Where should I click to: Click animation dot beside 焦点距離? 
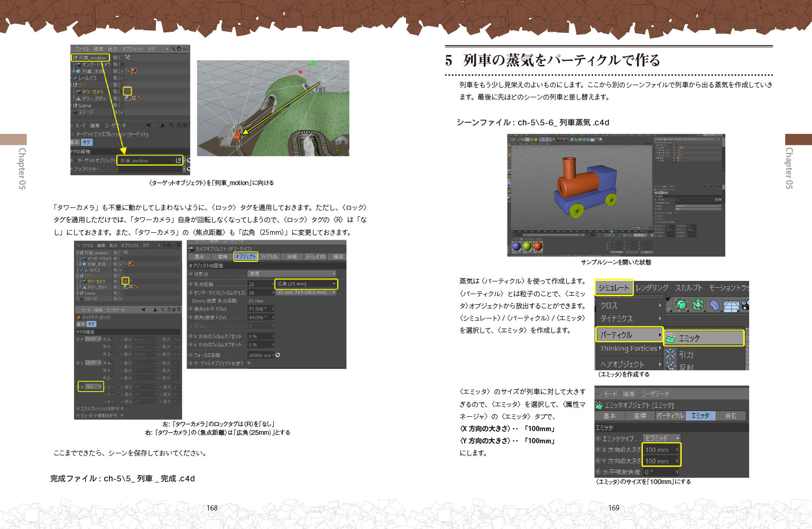coord(190,284)
